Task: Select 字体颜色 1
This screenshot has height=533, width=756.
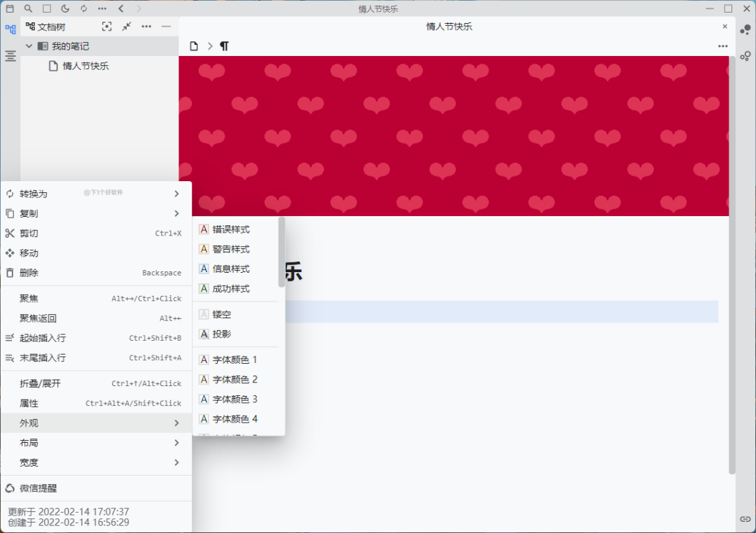Action: [x=235, y=360]
